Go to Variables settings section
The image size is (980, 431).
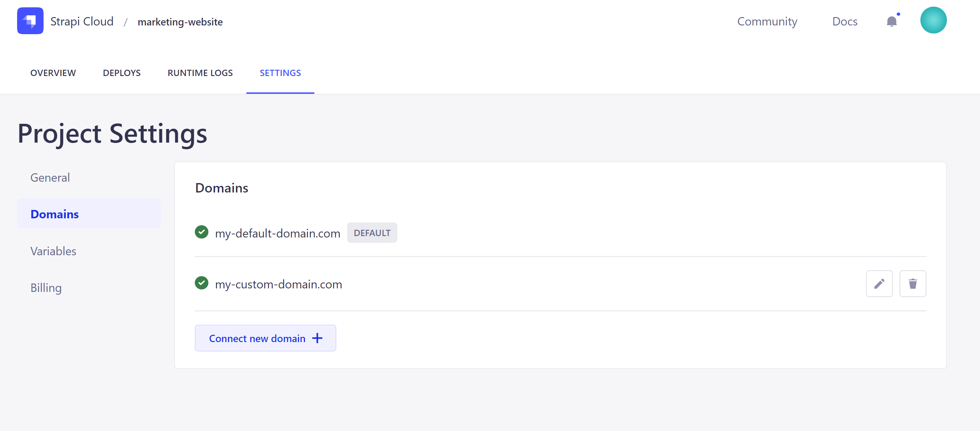tap(53, 251)
